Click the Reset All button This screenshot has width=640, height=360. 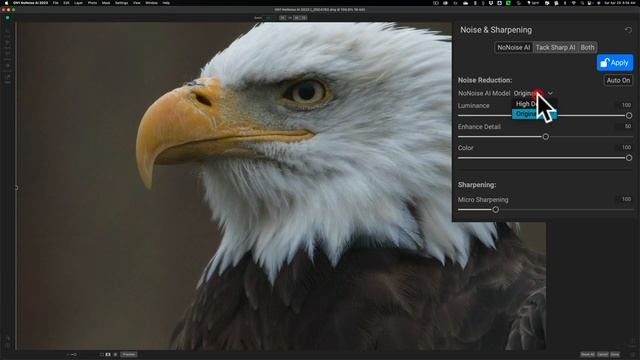(x=588, y=354)
